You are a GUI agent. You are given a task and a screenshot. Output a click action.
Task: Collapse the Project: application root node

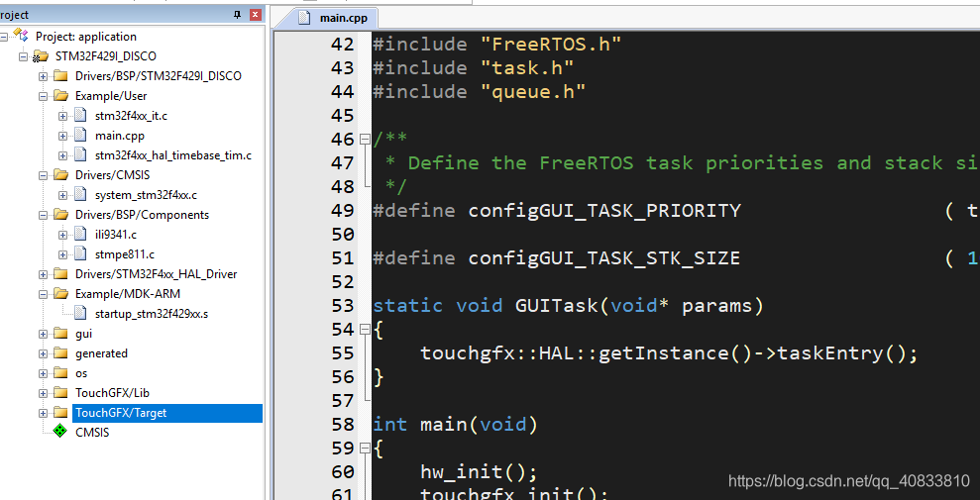(4, 37)
